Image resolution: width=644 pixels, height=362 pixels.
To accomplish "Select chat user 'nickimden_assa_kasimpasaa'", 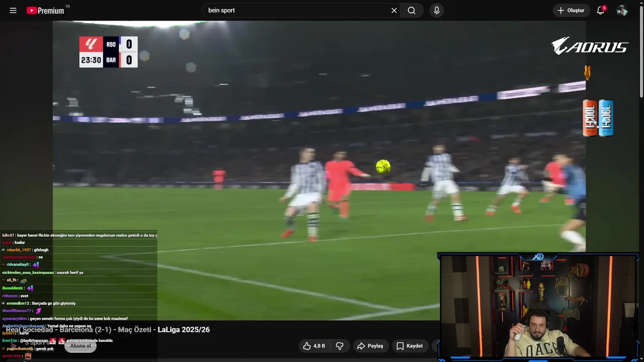I will pyautogui.click(x=28, y=273).
